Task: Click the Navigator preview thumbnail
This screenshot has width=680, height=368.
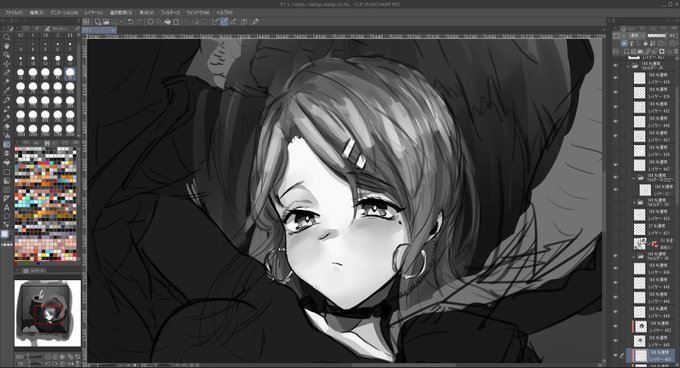Action: [x=48, y=313]
